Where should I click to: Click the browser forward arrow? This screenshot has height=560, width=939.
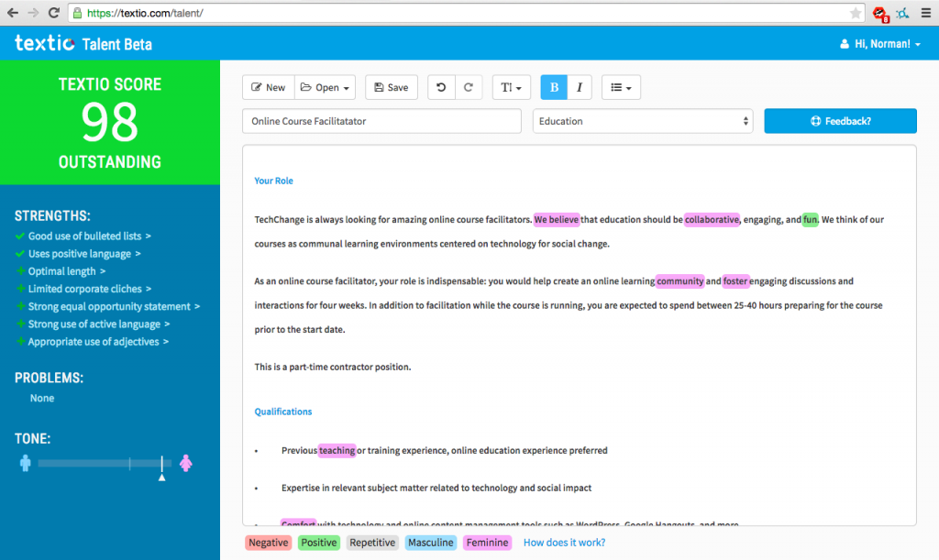33,13
